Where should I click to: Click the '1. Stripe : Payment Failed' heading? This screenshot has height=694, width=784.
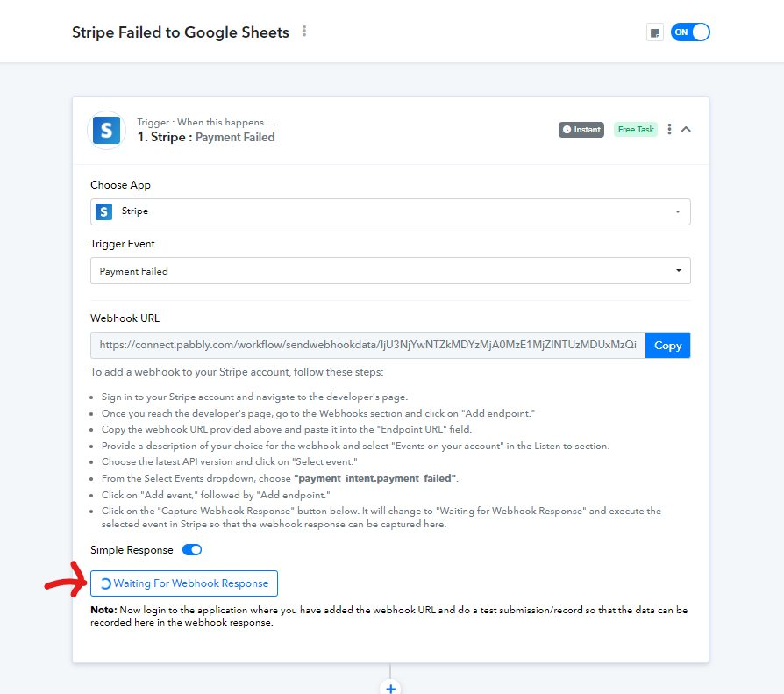coord(206,137)
